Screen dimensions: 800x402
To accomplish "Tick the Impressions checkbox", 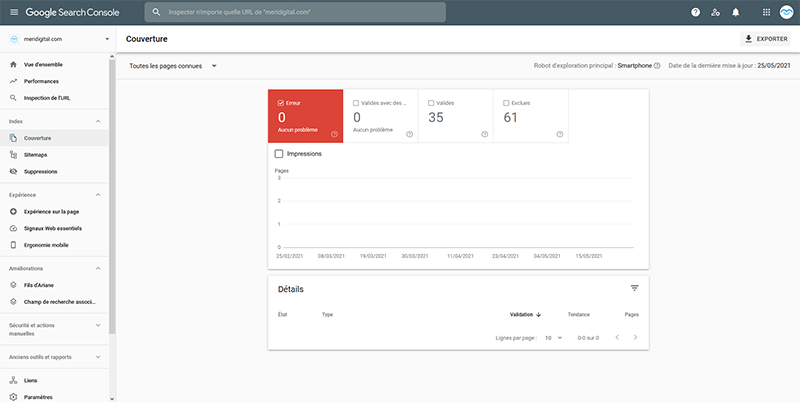I will (x=279, y=153).
